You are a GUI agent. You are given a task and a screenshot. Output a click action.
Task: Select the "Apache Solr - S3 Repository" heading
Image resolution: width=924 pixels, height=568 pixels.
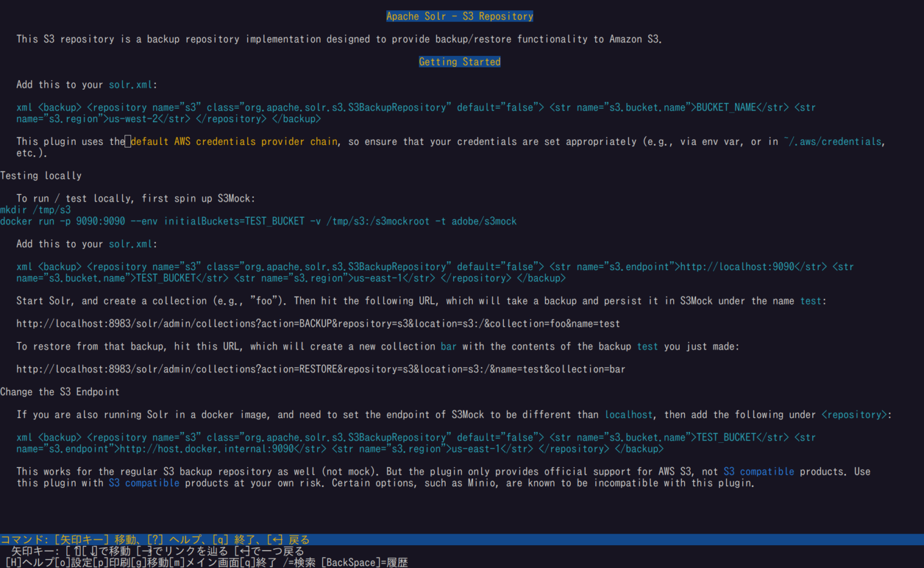[460, 16]
